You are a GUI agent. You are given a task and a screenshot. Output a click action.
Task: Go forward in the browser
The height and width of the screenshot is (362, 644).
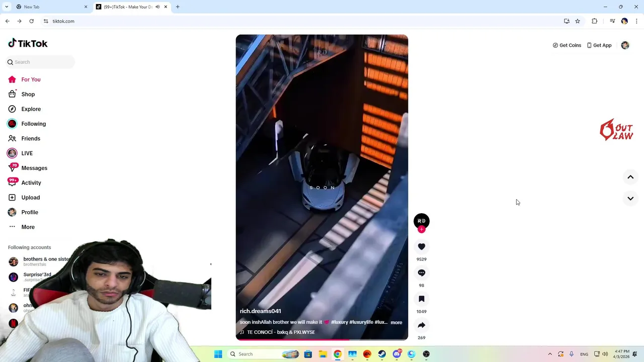[x=19, y=21]
